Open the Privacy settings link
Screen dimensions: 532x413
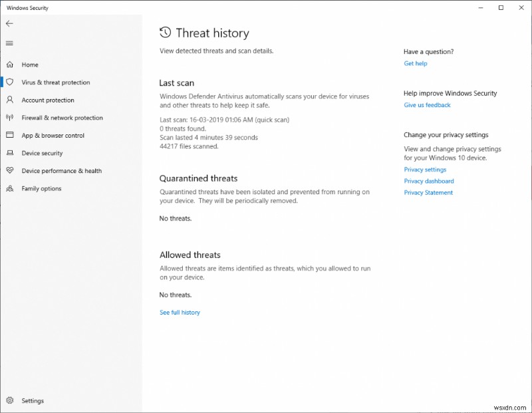[x=425, y=170]
